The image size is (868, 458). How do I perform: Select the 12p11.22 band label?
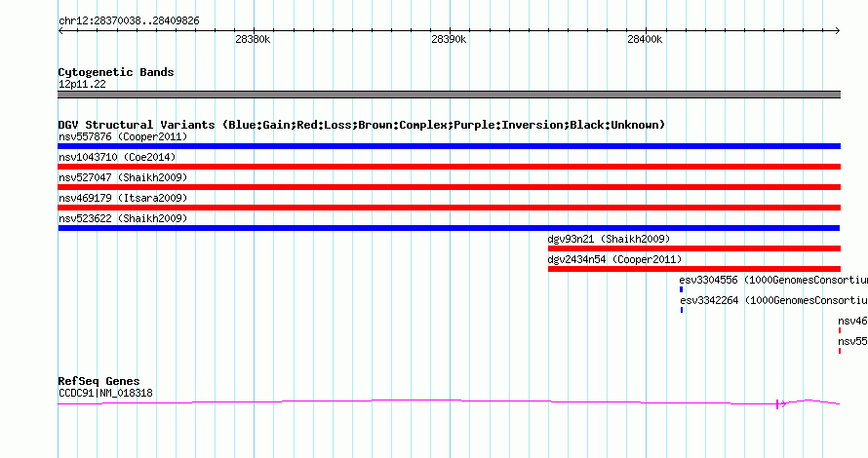82,84
